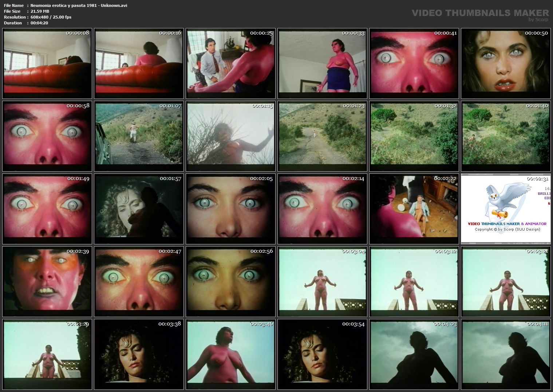
Task: Choose the sky frame at 00:03:04
Action: click(x=323, y=281)
